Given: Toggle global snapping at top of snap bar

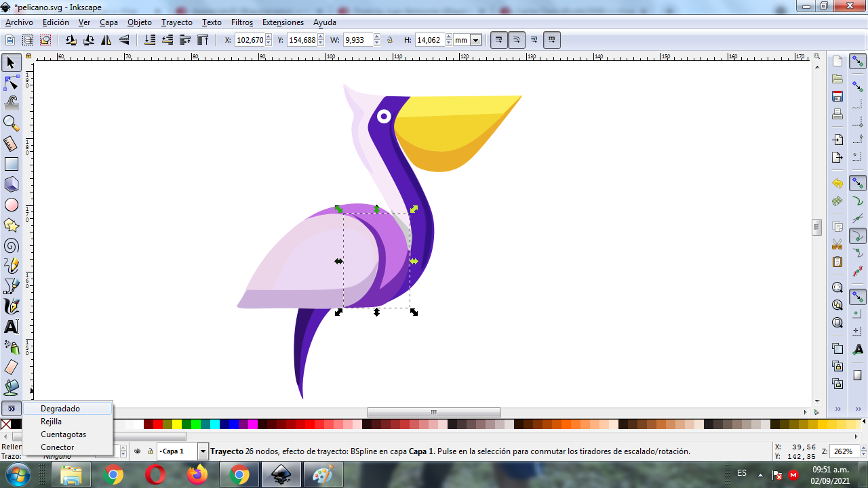Looking at the screenshot, I should pos(858,62).
